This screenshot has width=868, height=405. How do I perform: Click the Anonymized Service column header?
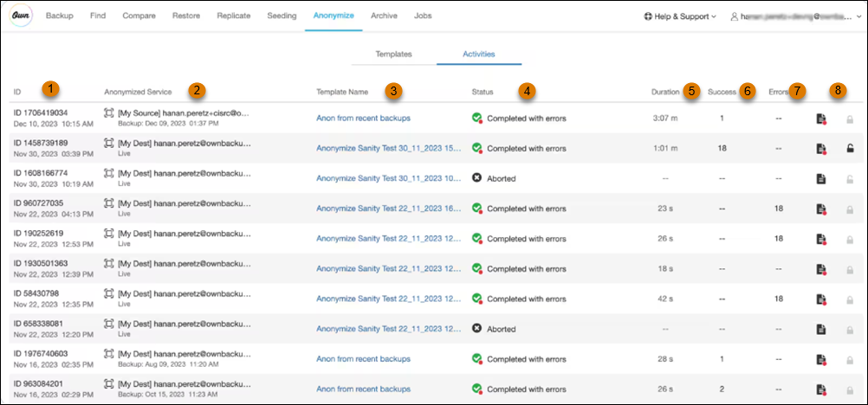point(138,92)
